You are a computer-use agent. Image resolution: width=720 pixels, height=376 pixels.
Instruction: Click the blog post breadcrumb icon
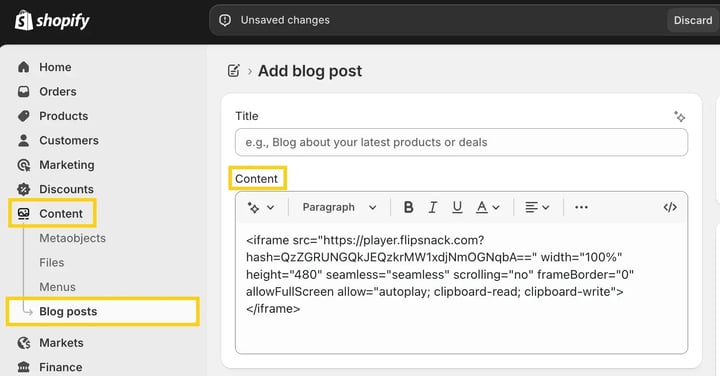coord(234,71)
